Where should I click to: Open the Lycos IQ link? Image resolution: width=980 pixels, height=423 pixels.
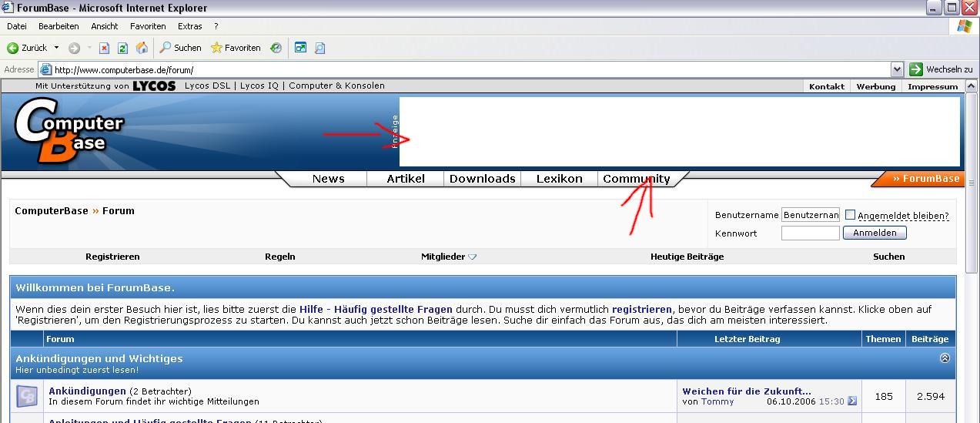pos(259,86)
